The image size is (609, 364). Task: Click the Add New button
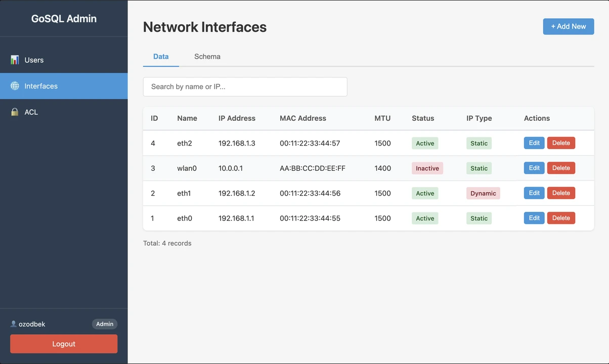569,26
